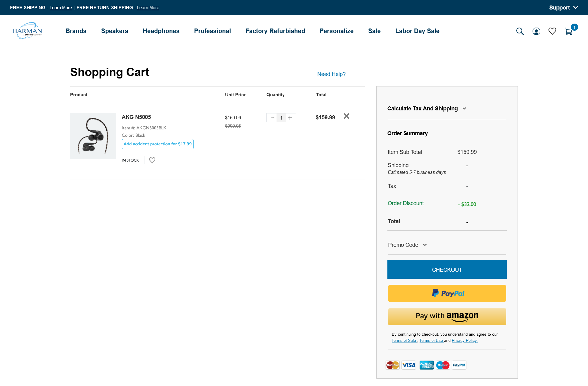The height and width of the screenshot is (386, 588).
Task: Decrease quantity with the minus button
Action: point(273,118)
